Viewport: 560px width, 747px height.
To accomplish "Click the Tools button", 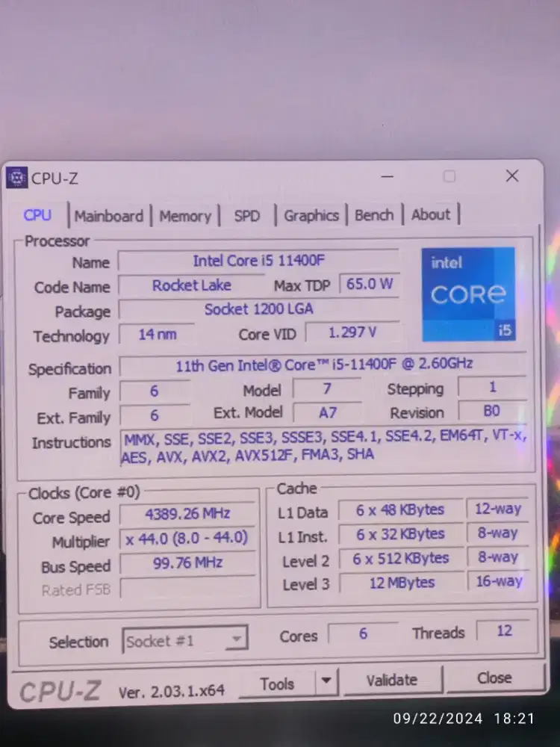I will coord(277,683).
